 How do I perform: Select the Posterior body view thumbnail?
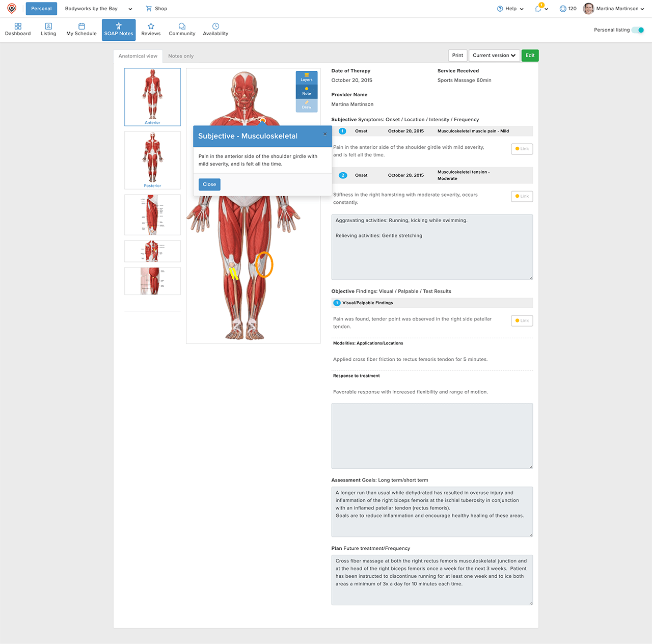tap(152, 160)
